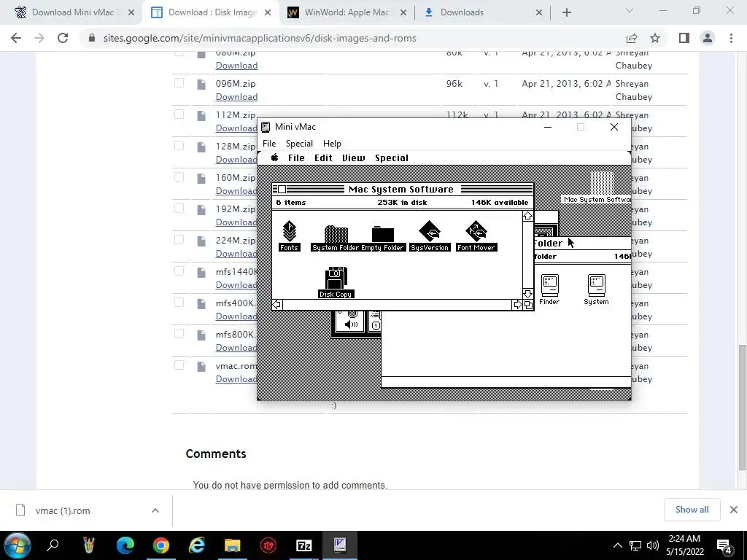Screen dimensions: 747x560
Task: Open Mini vMac window Help menu
Action: pyautogui.click(x=332, y=144)
